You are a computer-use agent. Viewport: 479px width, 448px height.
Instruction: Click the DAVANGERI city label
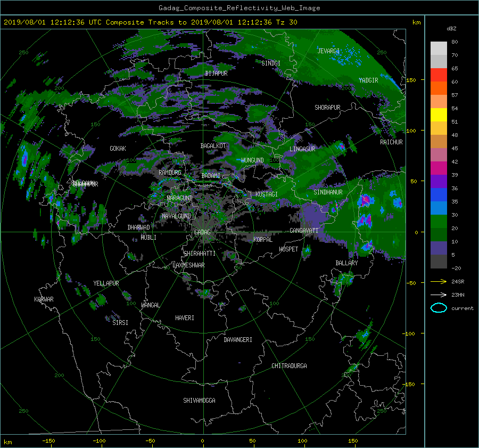(238, 340)
